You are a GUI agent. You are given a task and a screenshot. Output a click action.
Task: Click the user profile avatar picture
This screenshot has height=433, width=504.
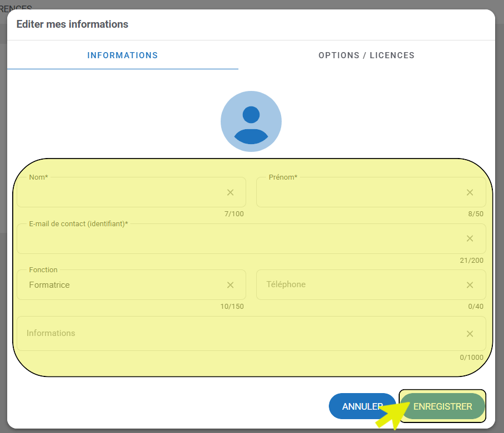click(x=251, y=121)
